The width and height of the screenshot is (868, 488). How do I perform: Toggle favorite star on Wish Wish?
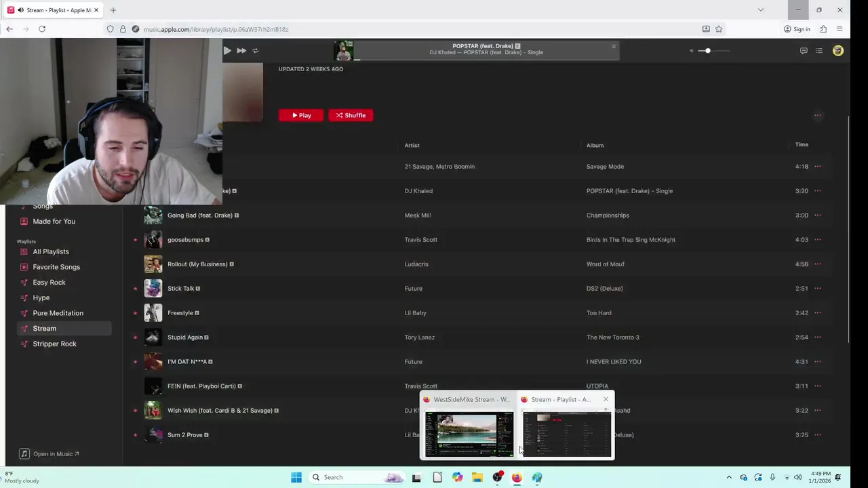[136, 411]
